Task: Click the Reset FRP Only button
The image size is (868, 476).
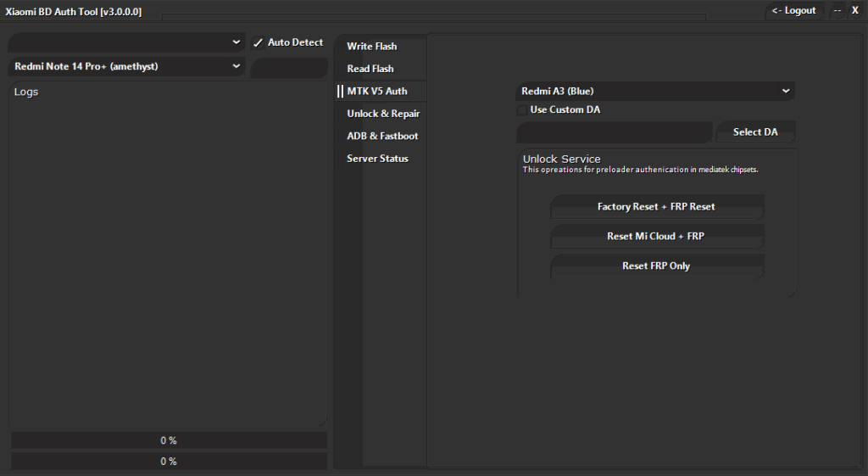Action: tap(656, 266)
